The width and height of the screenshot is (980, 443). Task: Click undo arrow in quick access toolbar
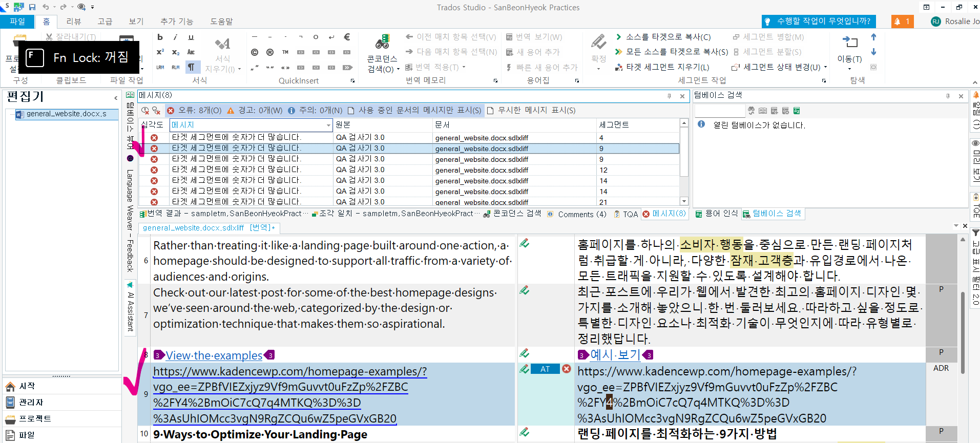click(46, 7)
